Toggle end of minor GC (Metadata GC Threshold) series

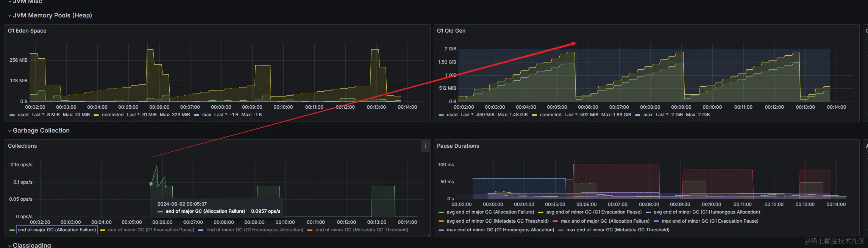(362, 230)
